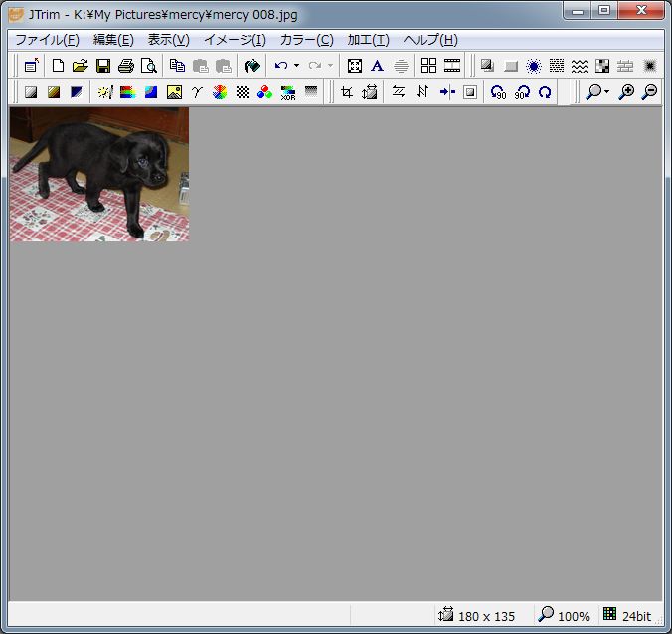The image size is (672, 634).
Task: Click the arbitrary rotation icon
Action: (545, 92)
